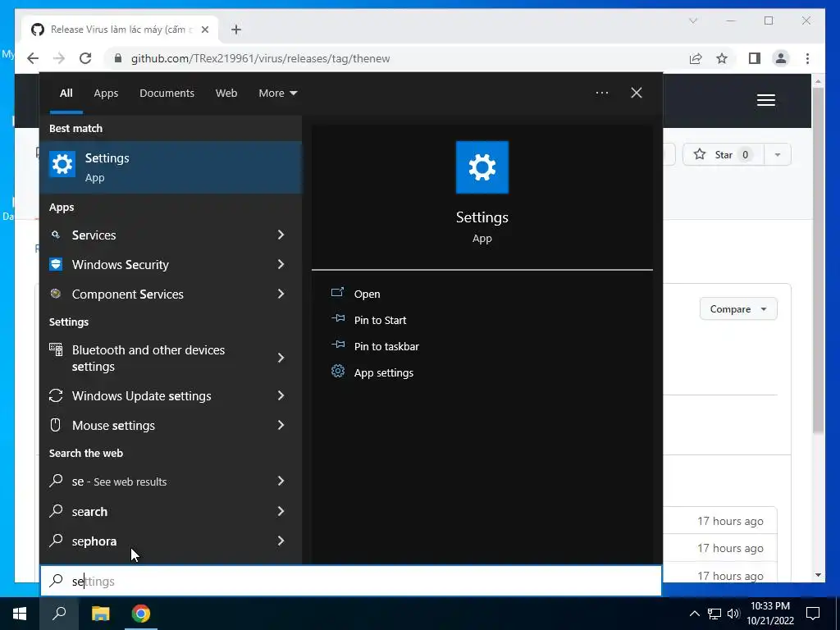Select the All search filter tab

pyautogui.click(x=66, y=94)
